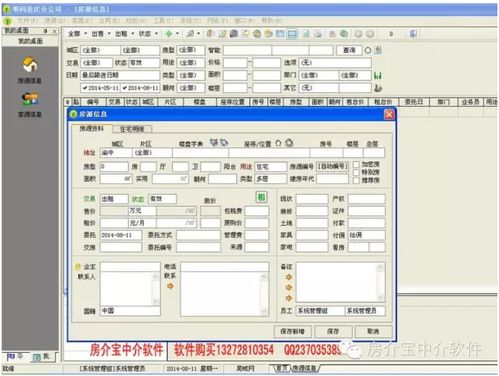Open the 交易 combo box in dialog
The height and width of the screenshot is (376, 499).
pos(114,199)
